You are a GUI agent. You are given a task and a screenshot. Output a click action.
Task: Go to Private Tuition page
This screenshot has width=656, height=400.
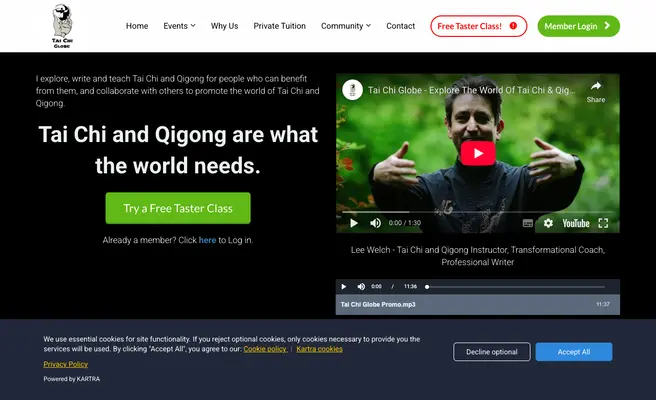click(280, 26)
